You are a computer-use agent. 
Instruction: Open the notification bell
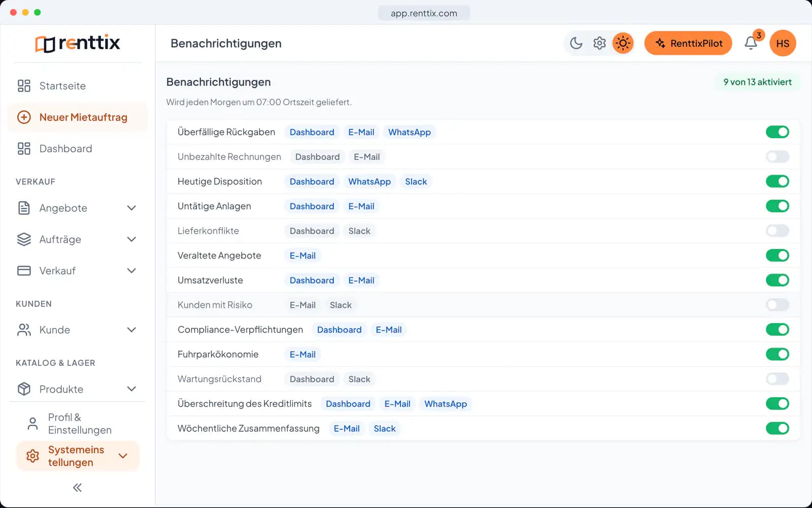[x=751, y=43]
